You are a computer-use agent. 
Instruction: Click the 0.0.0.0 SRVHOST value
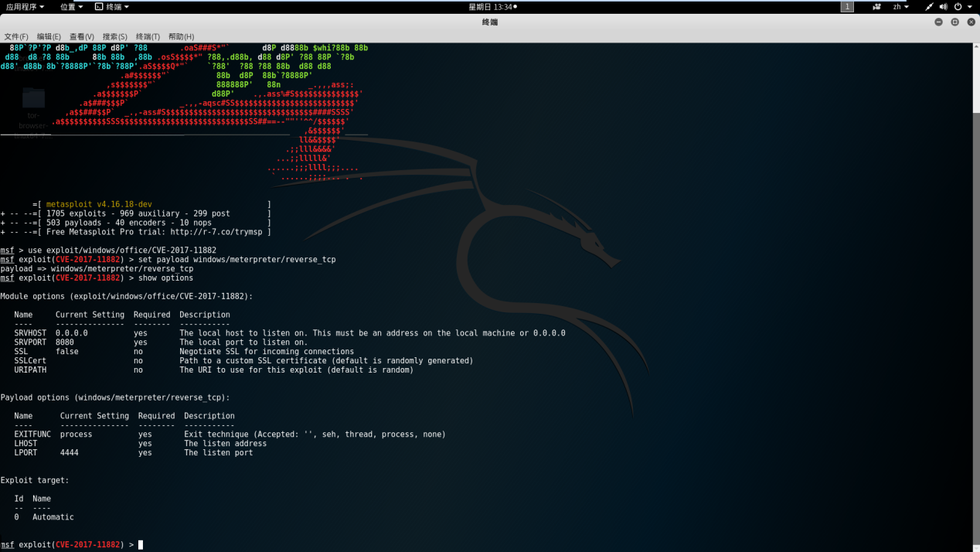[71, 333]
